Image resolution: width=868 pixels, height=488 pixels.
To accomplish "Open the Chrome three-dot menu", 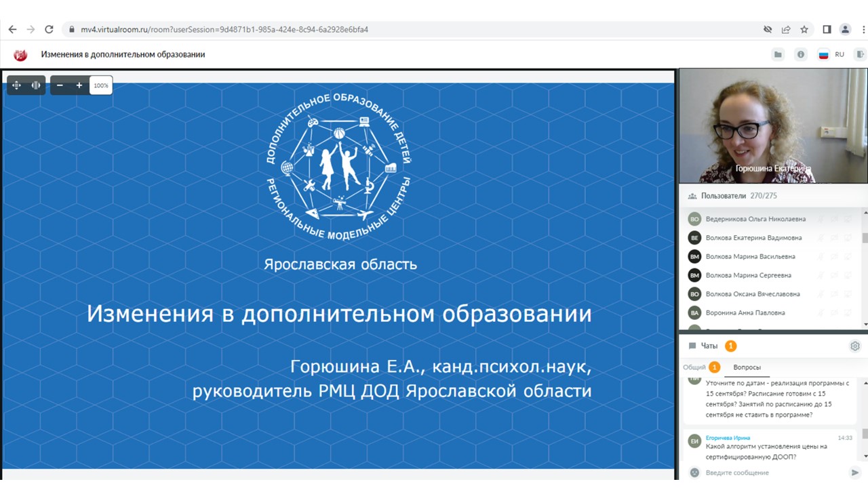I will 863,30.
